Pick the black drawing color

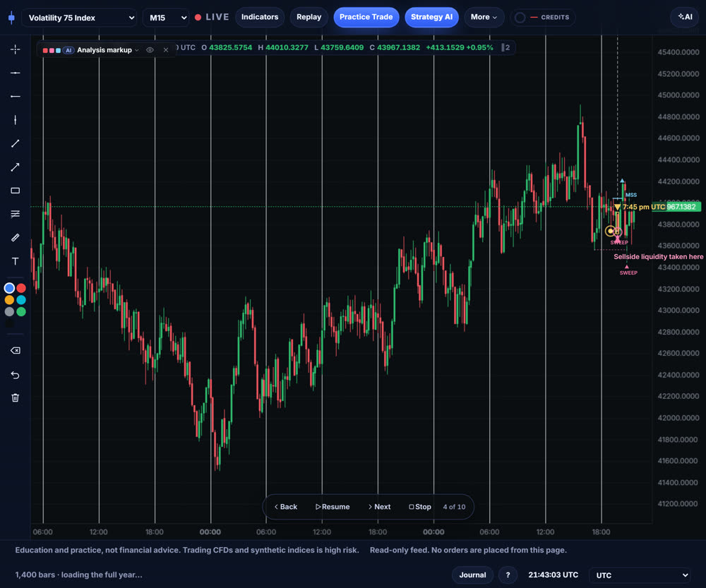tap(9, 323)
